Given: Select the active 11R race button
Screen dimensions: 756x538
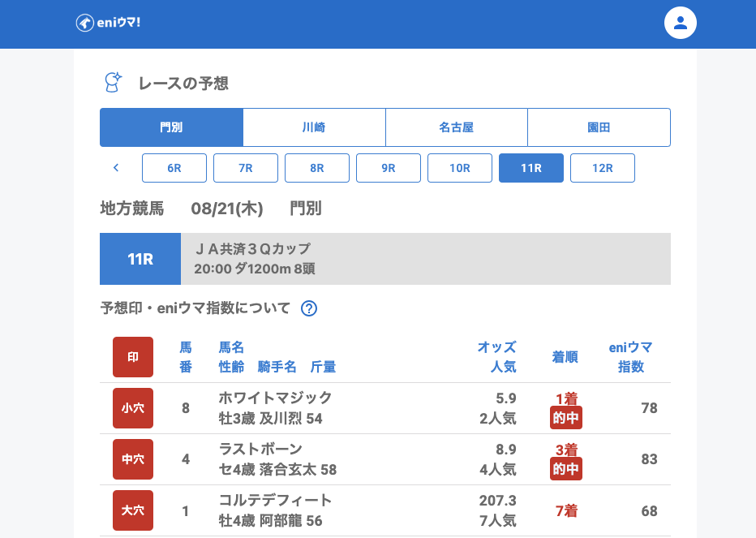Looking at the screenshot, I should 531,168.
